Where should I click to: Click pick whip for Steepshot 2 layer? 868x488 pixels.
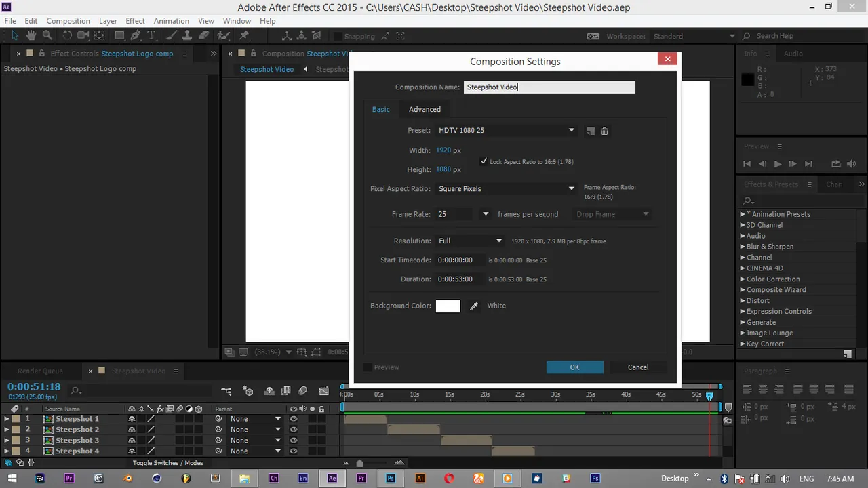[x=218, y=430]
